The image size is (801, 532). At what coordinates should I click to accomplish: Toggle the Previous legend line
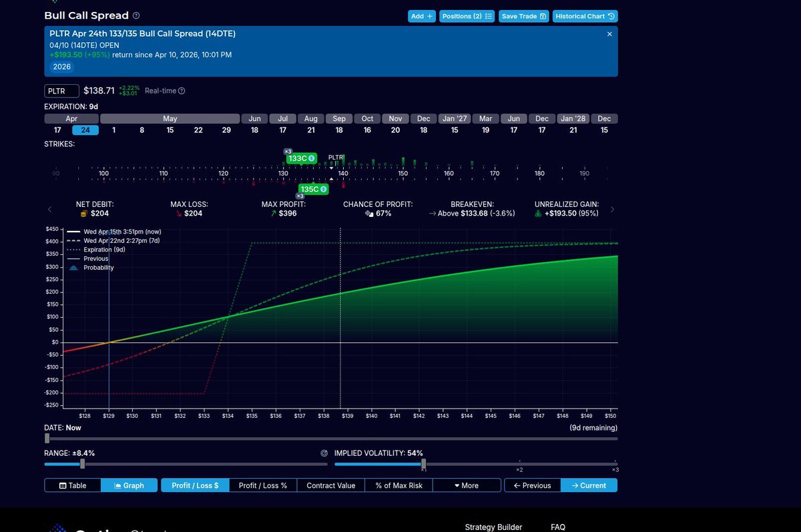(87, 258)
